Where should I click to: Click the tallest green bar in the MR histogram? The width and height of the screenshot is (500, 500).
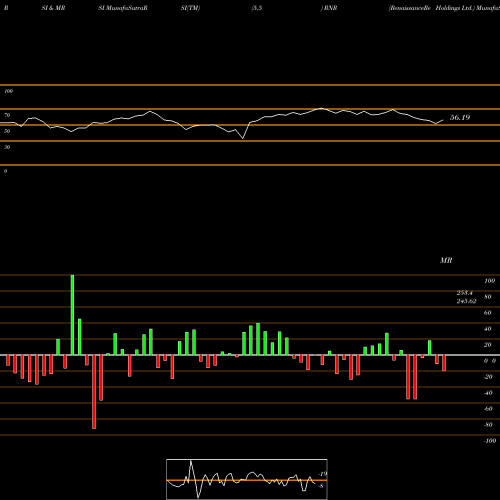click(72, 315)
